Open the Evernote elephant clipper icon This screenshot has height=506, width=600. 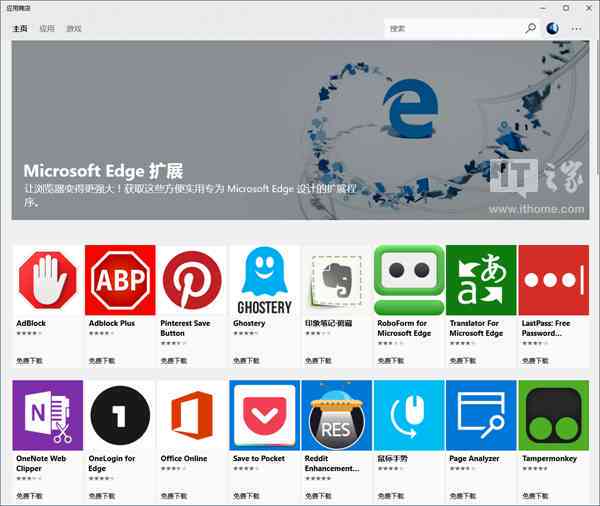[x=337, y=281]
